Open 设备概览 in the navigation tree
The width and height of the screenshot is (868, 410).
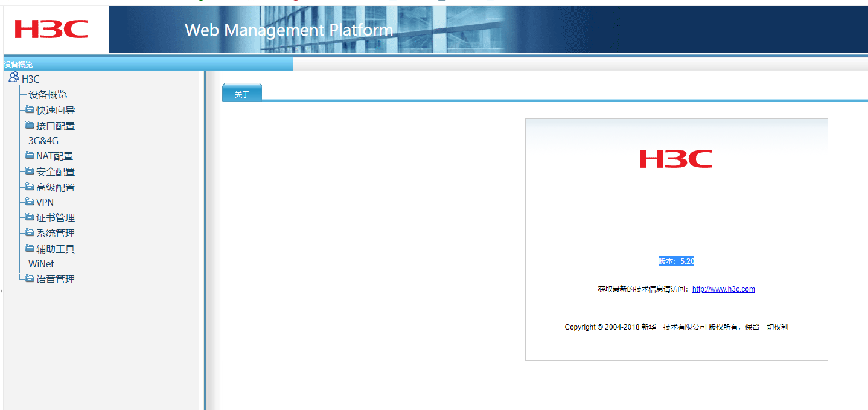[x=48, y=94]
